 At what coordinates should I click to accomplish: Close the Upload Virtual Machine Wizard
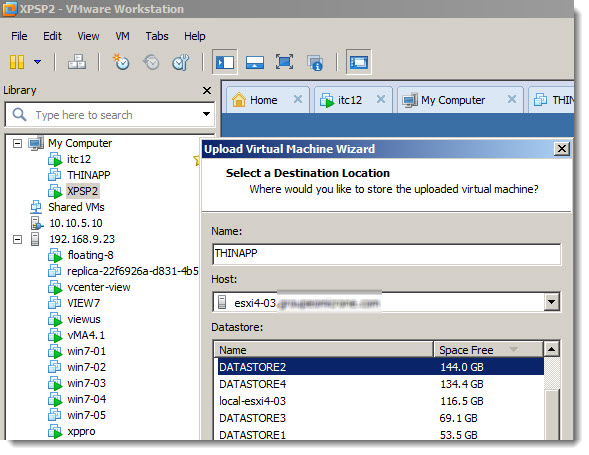point(562,149)
